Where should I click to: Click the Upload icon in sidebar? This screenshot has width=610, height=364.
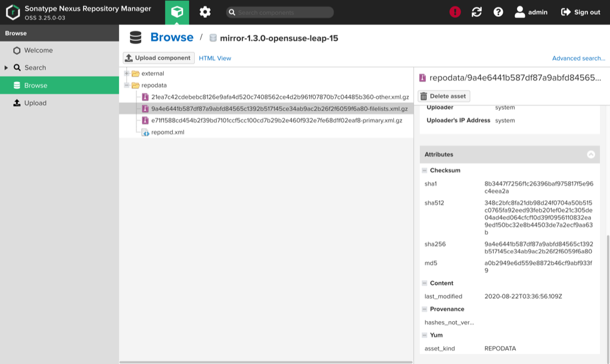[17, 103]
